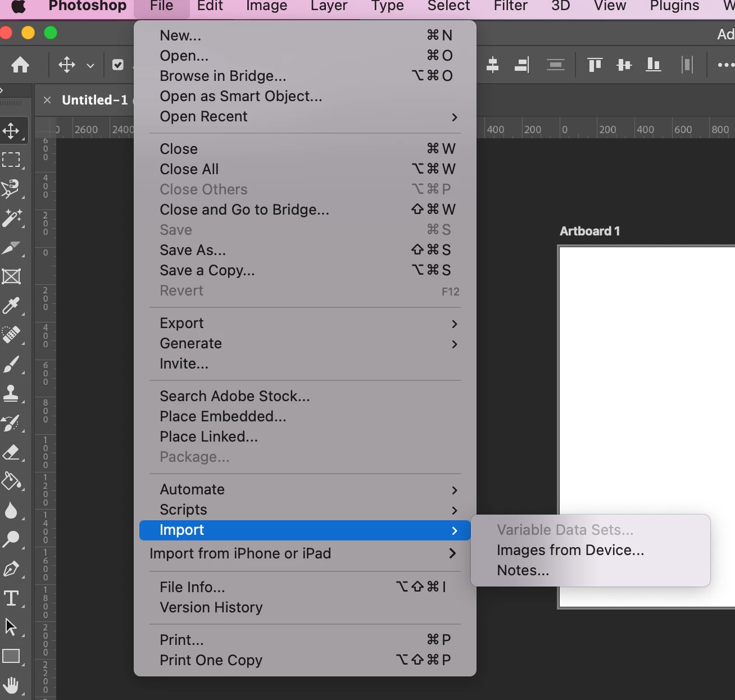The height and width of the screenshot is (700, 735).
Task: Choose Images from Device...
Action: (591, 551)
